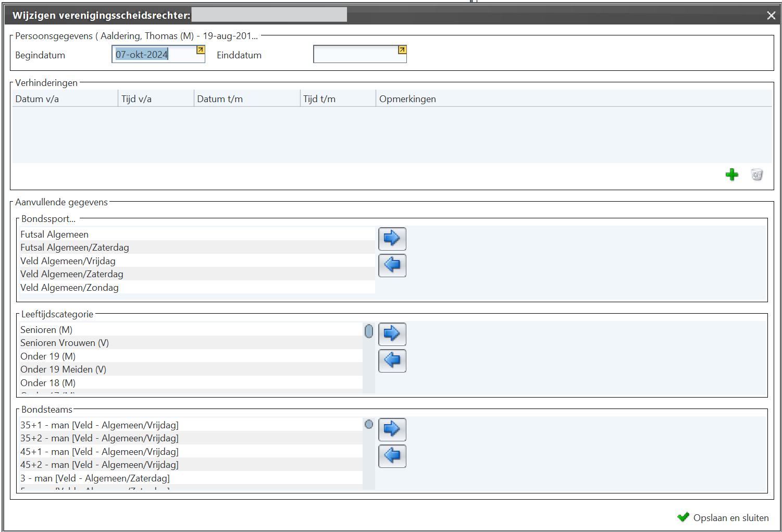Viewport: 782px width, 532px height.
Task: Open date picker icon for Einddatum
Action: click(402, 50)
